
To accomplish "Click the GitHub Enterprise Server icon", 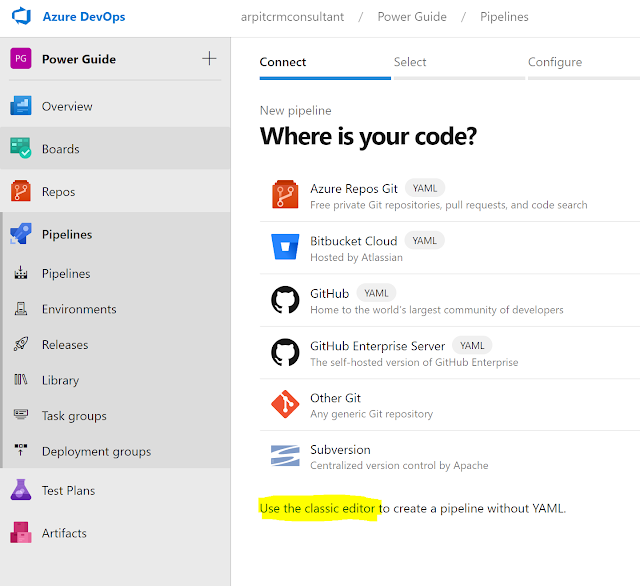I will click(x=285, y=352).
